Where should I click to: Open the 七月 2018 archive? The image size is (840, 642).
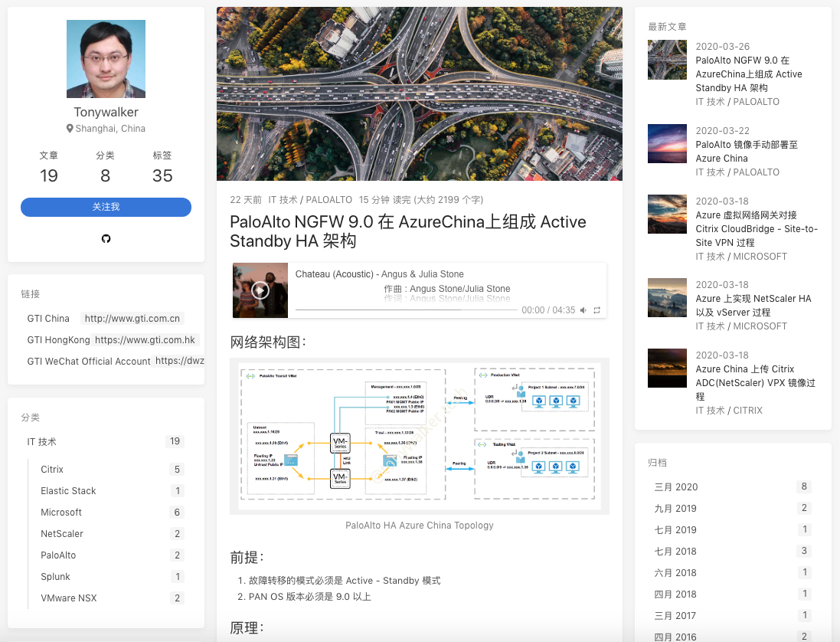click(x=675, y=552)
